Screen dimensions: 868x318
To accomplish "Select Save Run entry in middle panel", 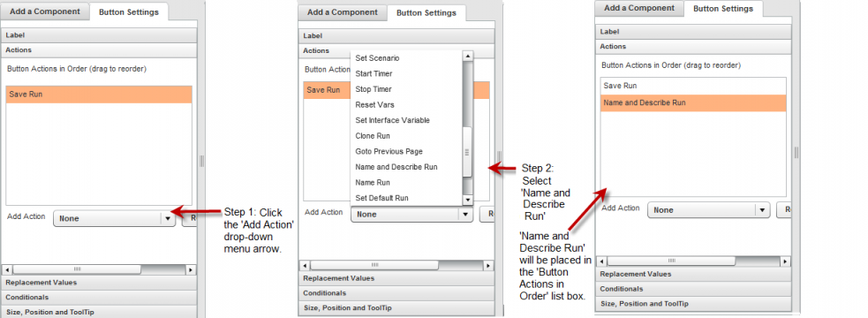I will tap(328, 90).
